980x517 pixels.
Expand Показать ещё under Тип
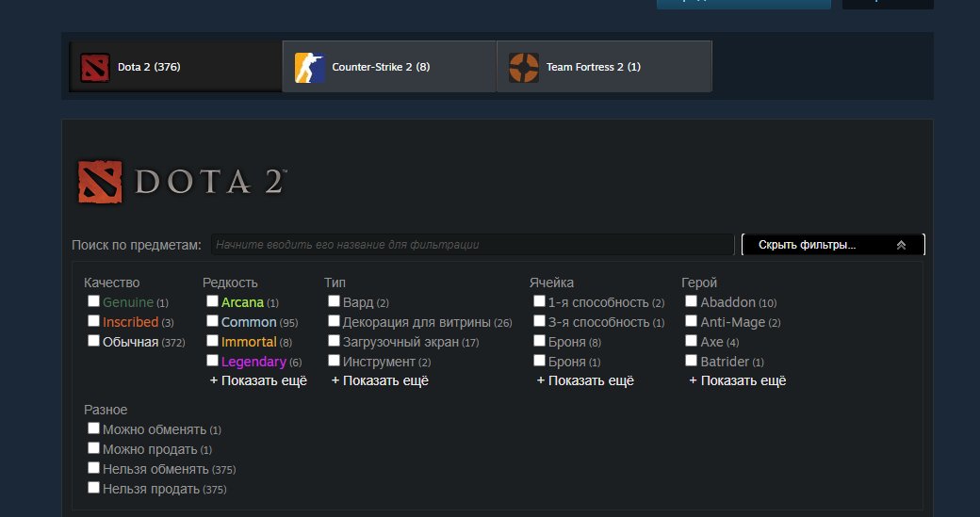click(x=380, y=380)
